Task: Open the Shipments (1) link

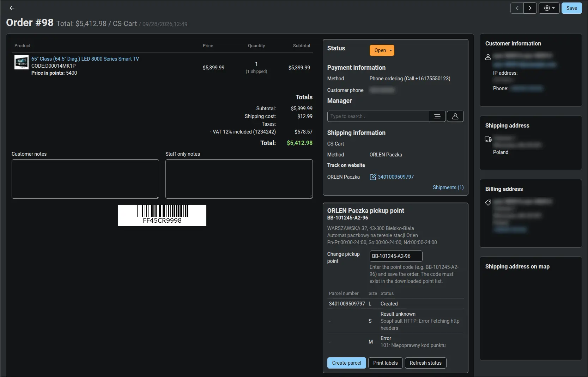Action: 448,187
